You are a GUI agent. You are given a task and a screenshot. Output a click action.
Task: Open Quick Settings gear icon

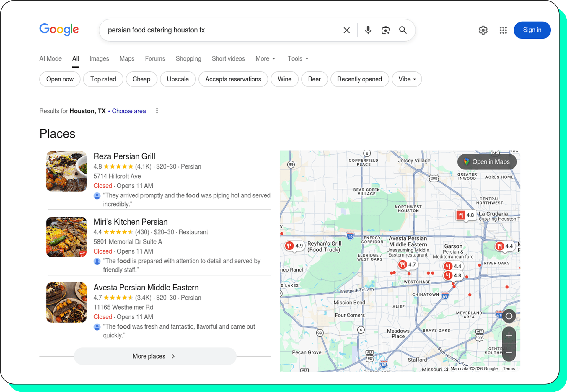(x=483, y=30)
